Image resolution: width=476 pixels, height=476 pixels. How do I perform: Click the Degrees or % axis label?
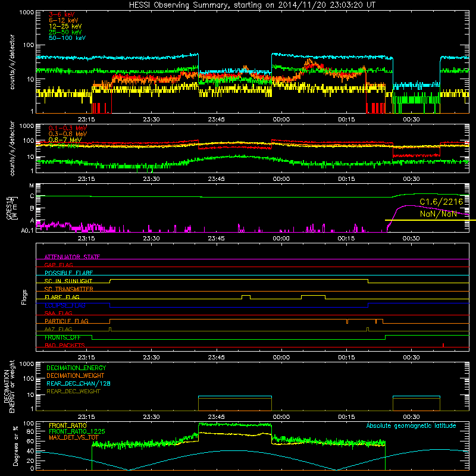pyautogui.click(x=15, y=446)
